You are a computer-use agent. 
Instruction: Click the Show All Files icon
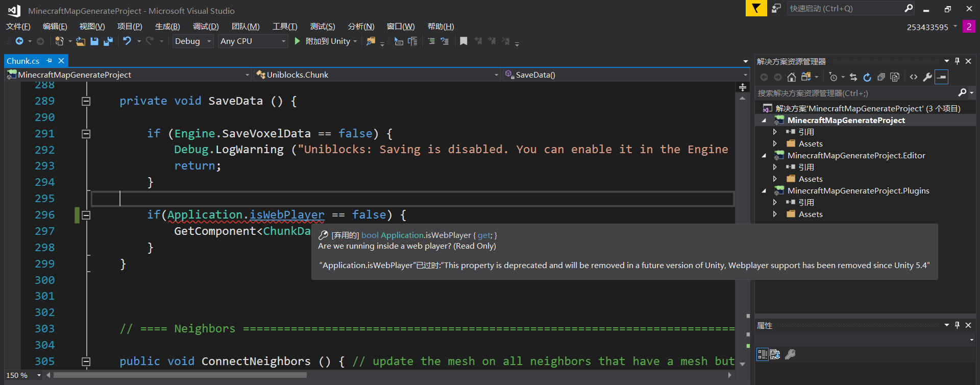pyautogui.click(x=895, y=77)
